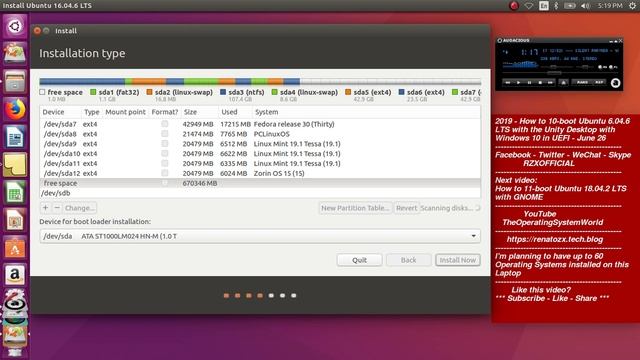Screen dimensions: 640x360
Task: Skip to next track in Audacious
Action: (x=550, y=82)
